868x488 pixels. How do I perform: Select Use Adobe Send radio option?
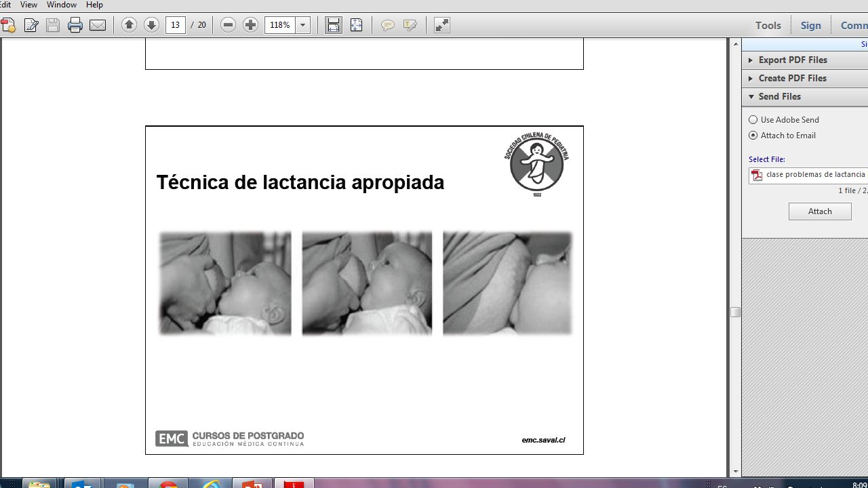(x=753, y=120)
